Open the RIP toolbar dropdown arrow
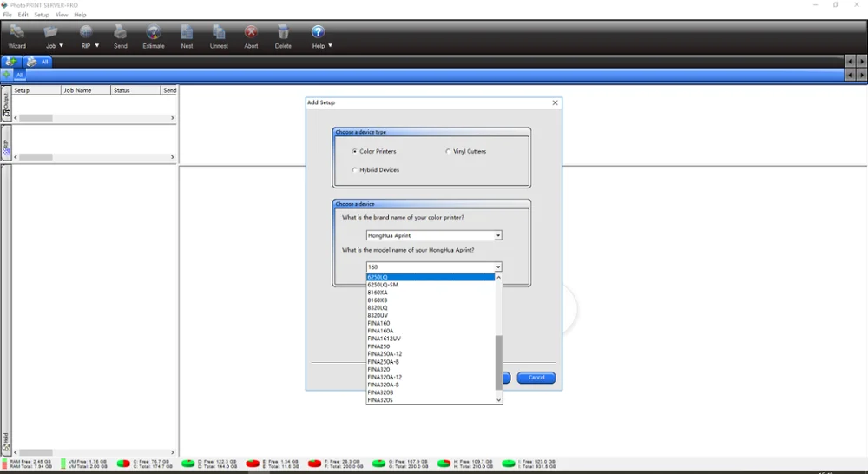868x474 pixels. 97,45
